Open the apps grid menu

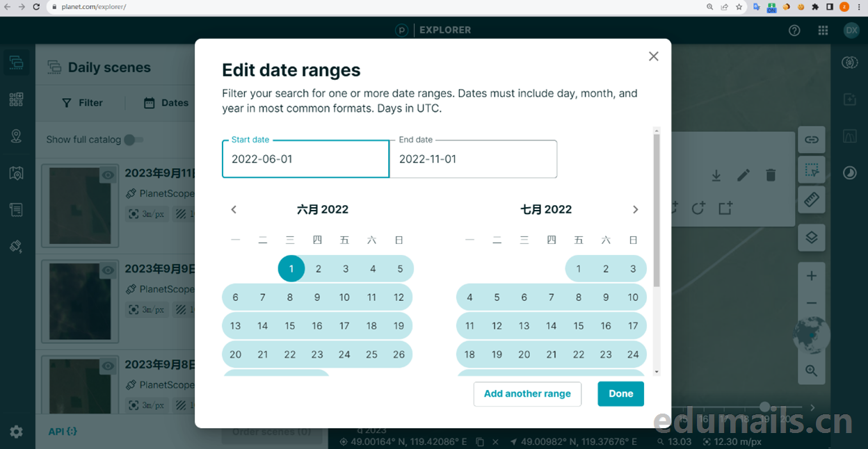(x=823, y=31)
